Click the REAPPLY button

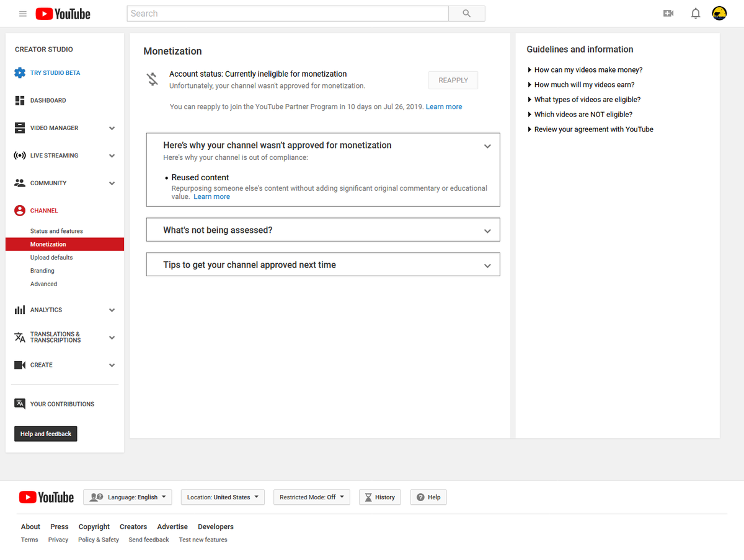pos(453,80)
